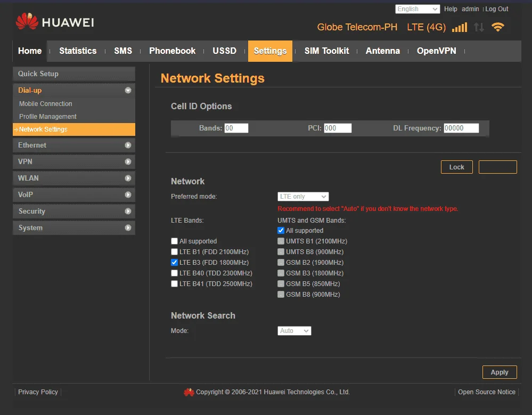The image size is (532, 415).
Task: Click the Apply button
Action: point(500,372)
